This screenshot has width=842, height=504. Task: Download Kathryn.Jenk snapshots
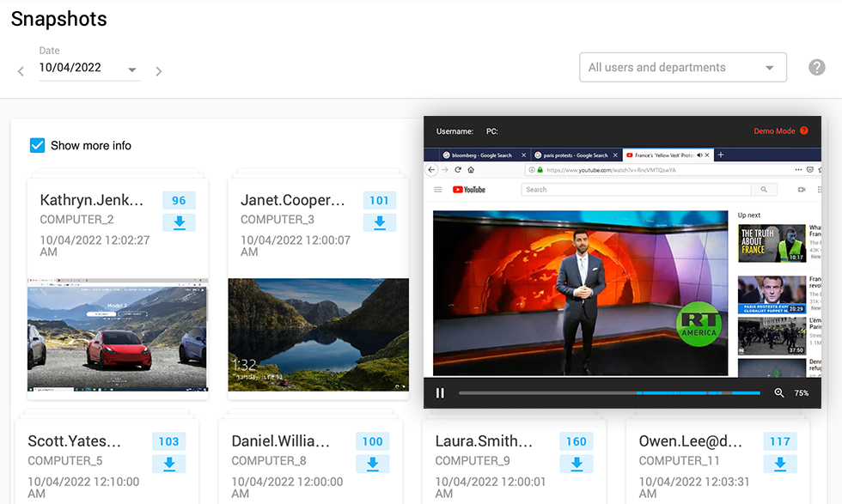coord(179,222)
